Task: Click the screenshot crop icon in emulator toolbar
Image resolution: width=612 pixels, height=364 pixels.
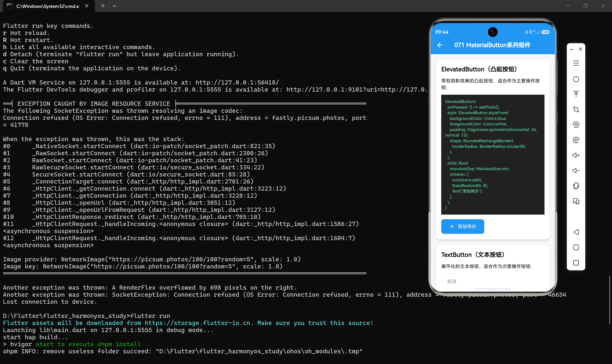Action: pyautogui.click(x=576, y=109)
